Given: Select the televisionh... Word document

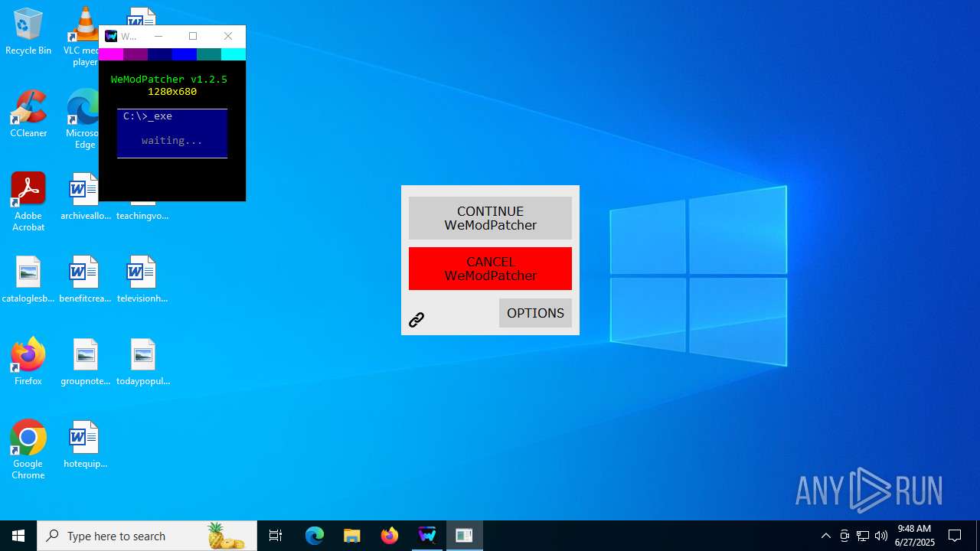Looking at the screenshot, I should (142, 279).
